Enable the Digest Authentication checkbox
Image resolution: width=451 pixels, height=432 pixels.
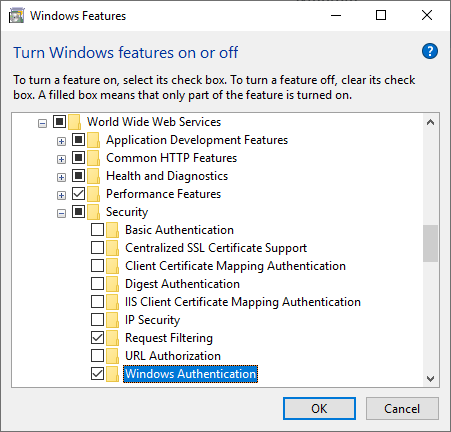coord(97,284)
